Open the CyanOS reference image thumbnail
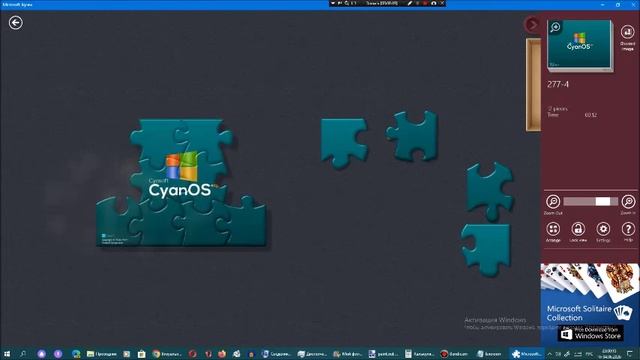 pos(580,46)
